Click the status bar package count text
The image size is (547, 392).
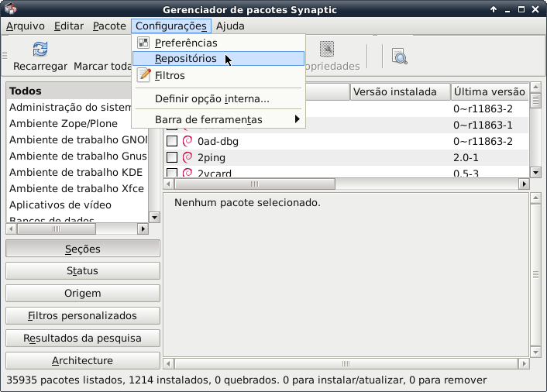click(246, 380)
